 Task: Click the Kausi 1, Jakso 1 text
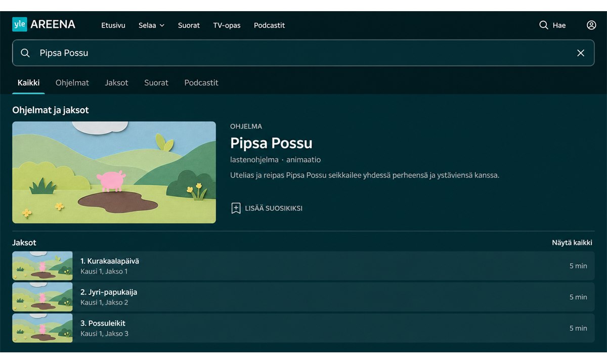(104, 271)
